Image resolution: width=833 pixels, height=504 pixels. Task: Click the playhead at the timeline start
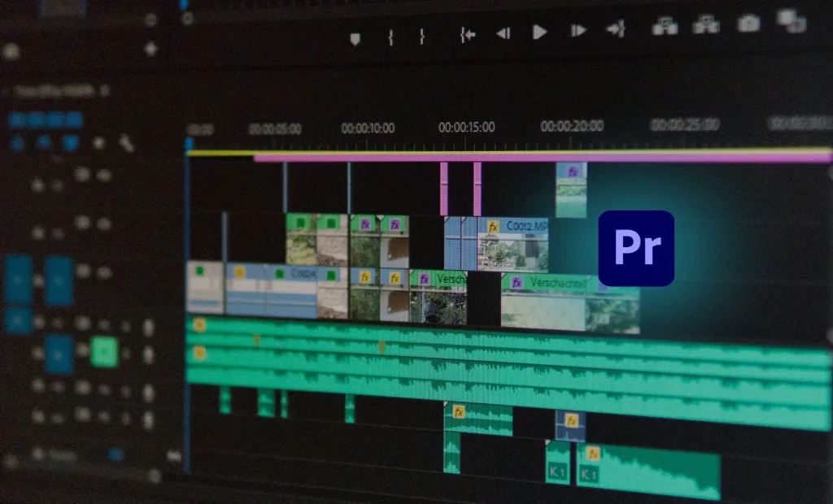[189, 144]
